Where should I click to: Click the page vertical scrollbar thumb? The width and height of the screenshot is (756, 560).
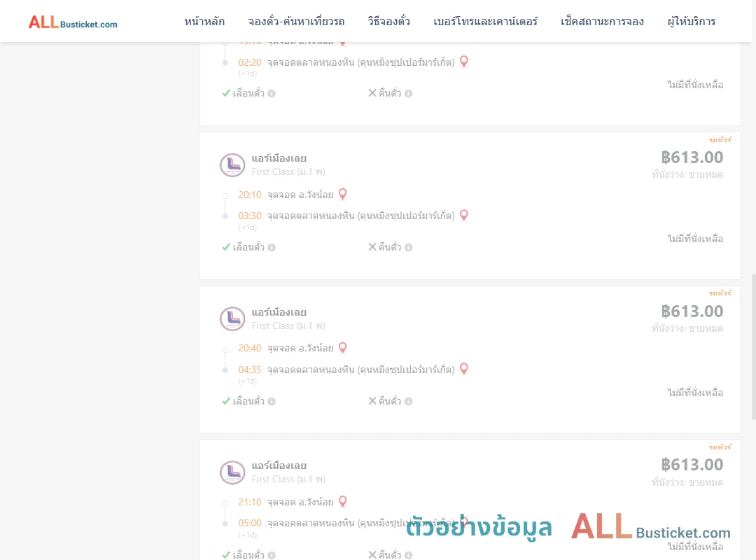pos(753,346)
